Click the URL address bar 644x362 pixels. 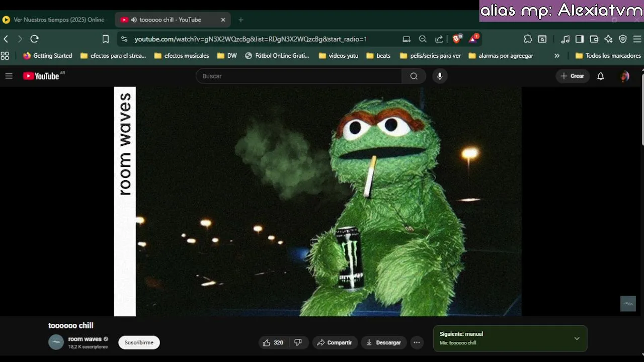[x=250, y=39]
